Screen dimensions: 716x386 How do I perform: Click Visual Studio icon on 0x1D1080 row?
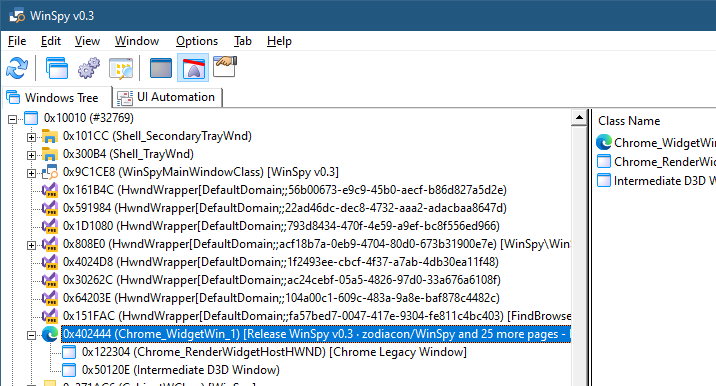pos(50,226)
